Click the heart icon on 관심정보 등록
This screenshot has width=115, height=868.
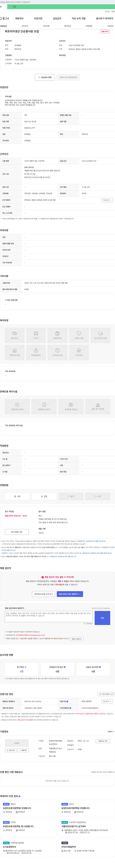[x=39, y=77]
